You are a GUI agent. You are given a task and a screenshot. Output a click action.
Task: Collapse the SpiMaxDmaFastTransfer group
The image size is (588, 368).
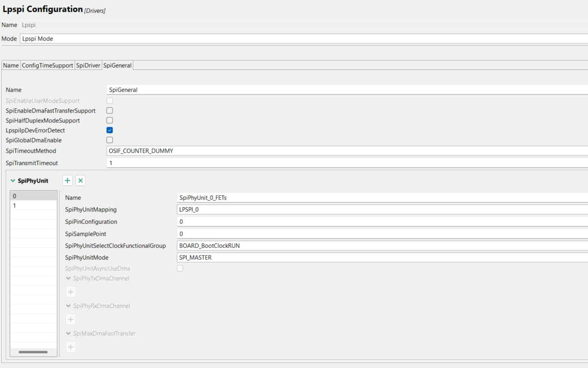point(68,333)
